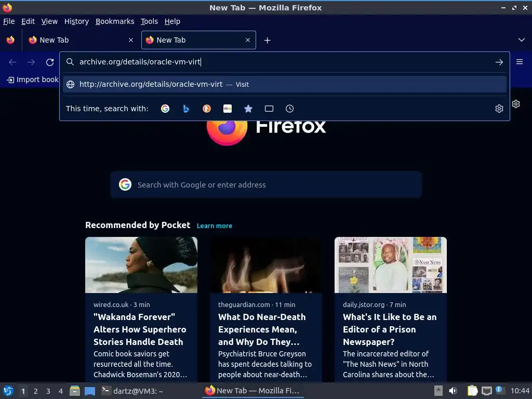Expand the list all tabs chevron

522,40
